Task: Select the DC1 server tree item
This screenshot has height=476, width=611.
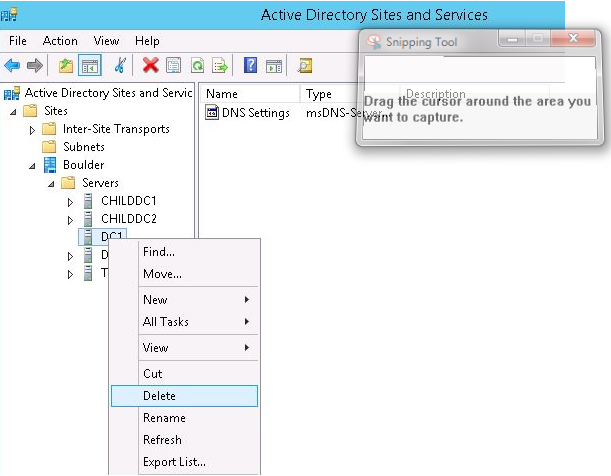Action: click(102, 236)
